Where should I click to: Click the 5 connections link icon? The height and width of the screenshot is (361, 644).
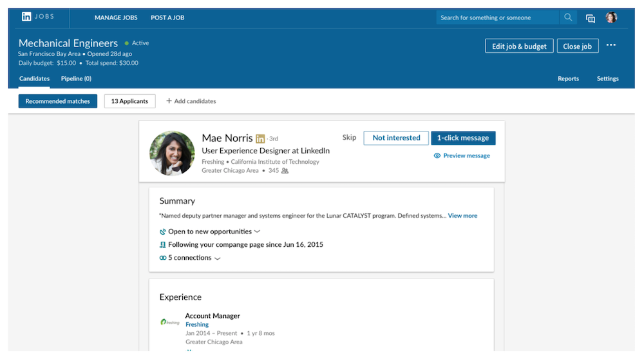click(x=163, y=259)
